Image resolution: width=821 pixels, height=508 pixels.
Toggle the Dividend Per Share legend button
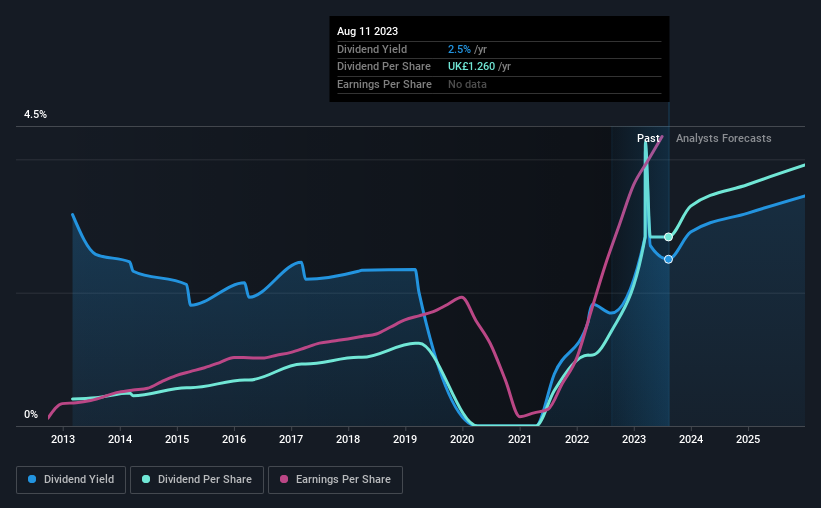tap(197, 480)
